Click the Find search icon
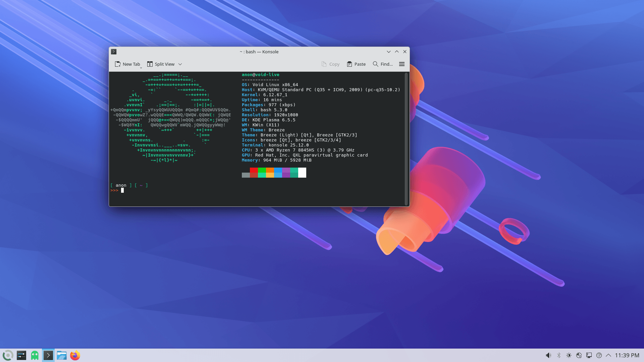This screenshot has width=644, height=362. click(375, 64)
